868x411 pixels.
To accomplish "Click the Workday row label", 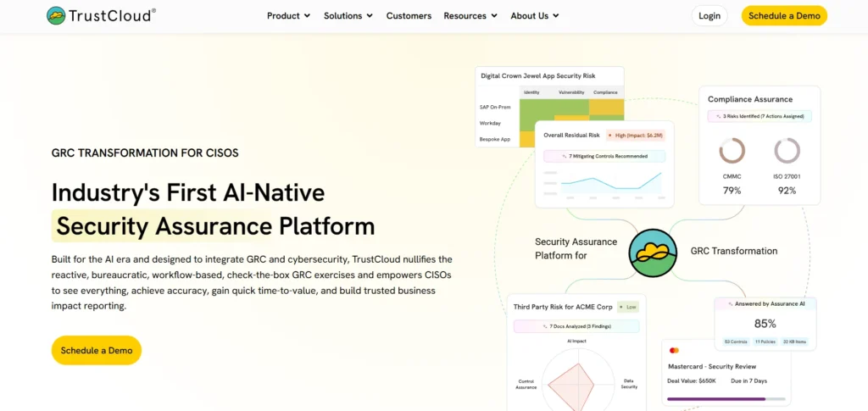I will tap(491, 124).
